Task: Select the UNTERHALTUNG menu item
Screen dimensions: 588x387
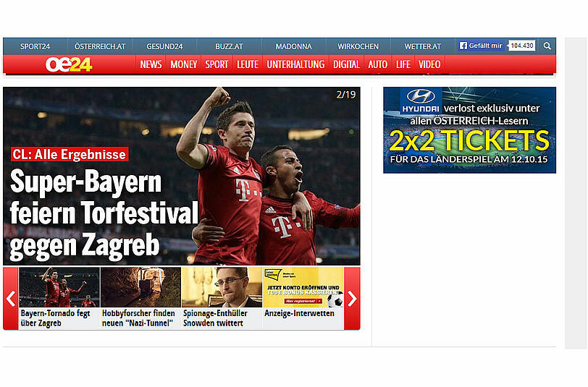Action: 296,64
